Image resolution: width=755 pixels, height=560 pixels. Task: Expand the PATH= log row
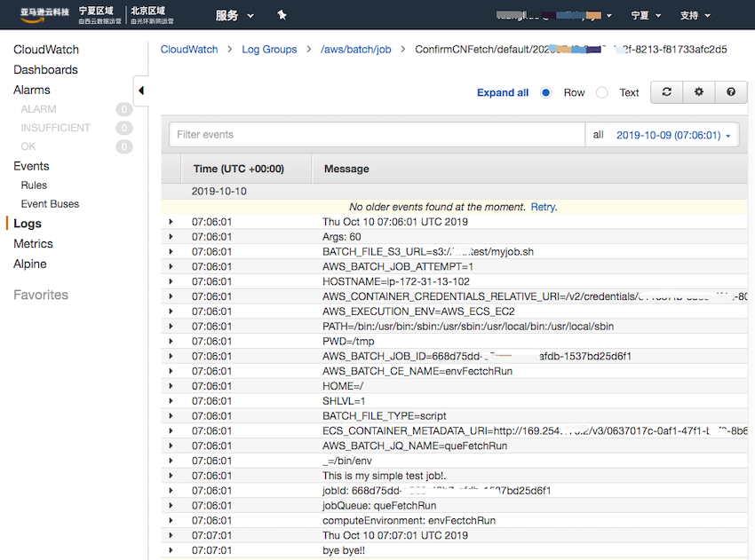point(171,327)
